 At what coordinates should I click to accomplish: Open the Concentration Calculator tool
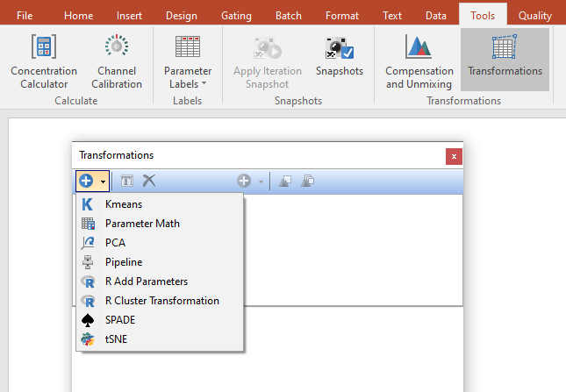[44, 61]
